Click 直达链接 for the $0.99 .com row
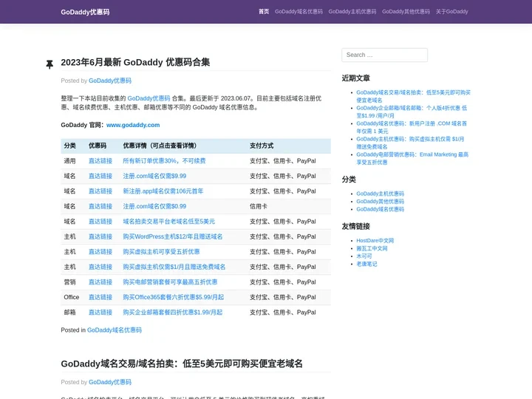This screenshot has height=399, width=532. 100,206
